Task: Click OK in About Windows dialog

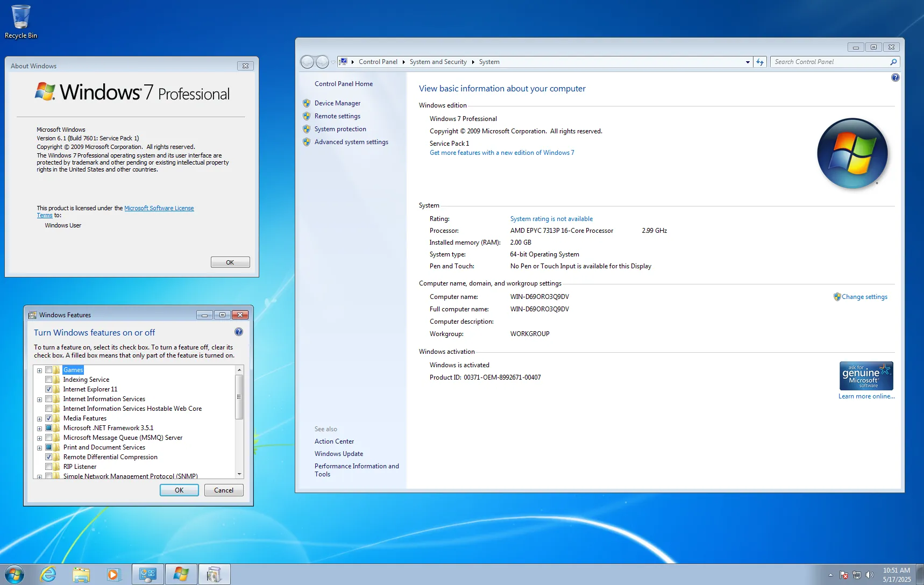Action: coord(230,262)
